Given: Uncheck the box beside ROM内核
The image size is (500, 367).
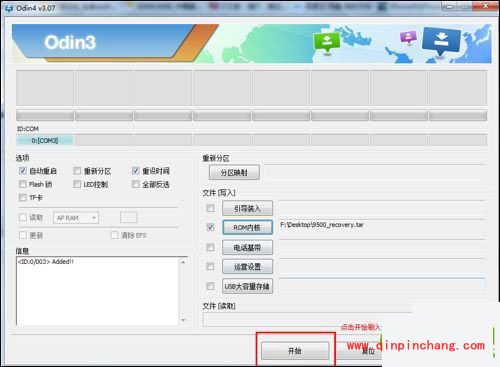Looking at the screenshot, I should click(x=210, y=227).
